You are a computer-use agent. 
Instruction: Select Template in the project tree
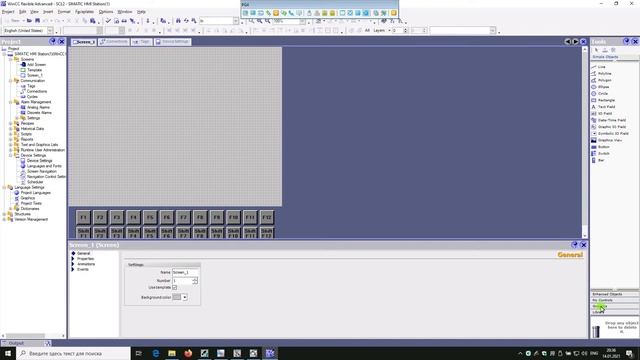(34, 70)
